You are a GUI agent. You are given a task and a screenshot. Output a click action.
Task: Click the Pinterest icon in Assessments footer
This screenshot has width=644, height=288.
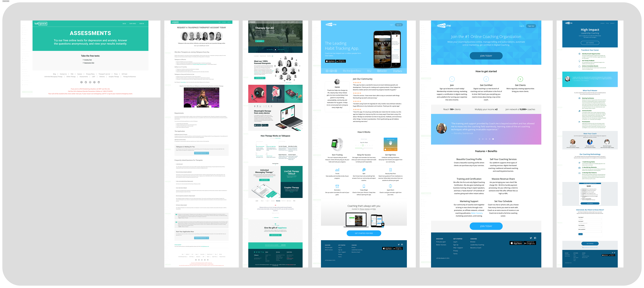click(x=94, y=82)
